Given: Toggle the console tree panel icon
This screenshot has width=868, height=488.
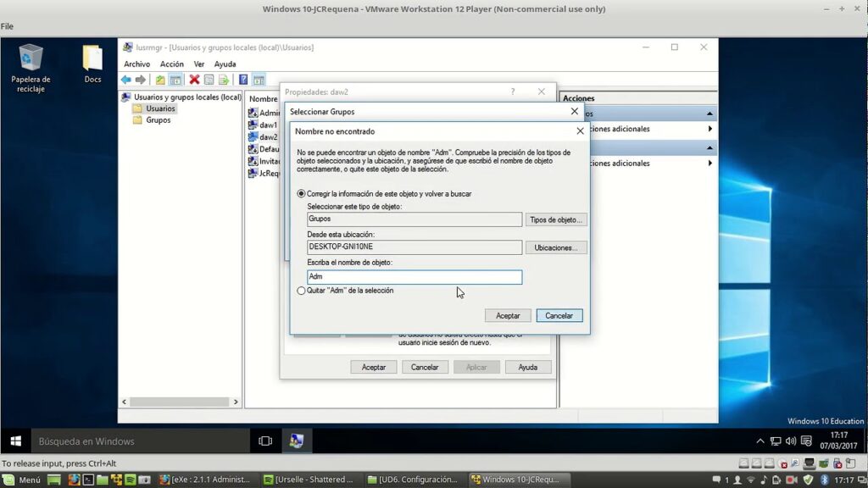Looking at the screenshot, I should pos(174,80).
